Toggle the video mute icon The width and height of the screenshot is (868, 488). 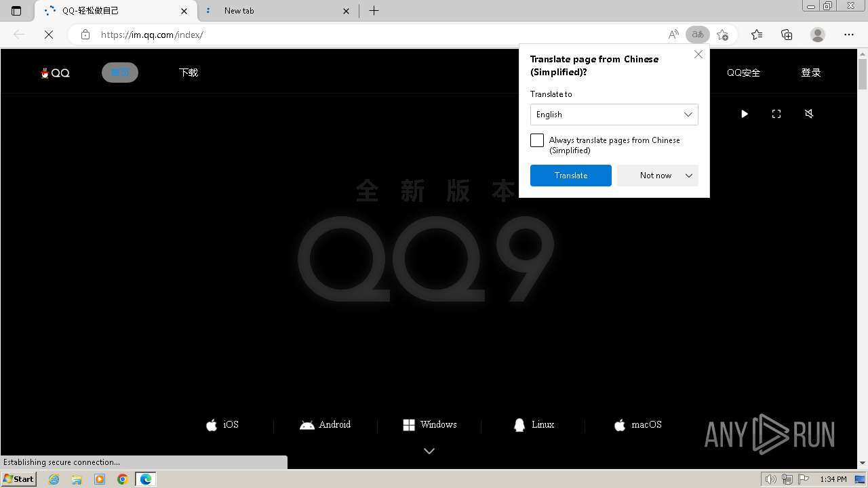tap(809, 114)
